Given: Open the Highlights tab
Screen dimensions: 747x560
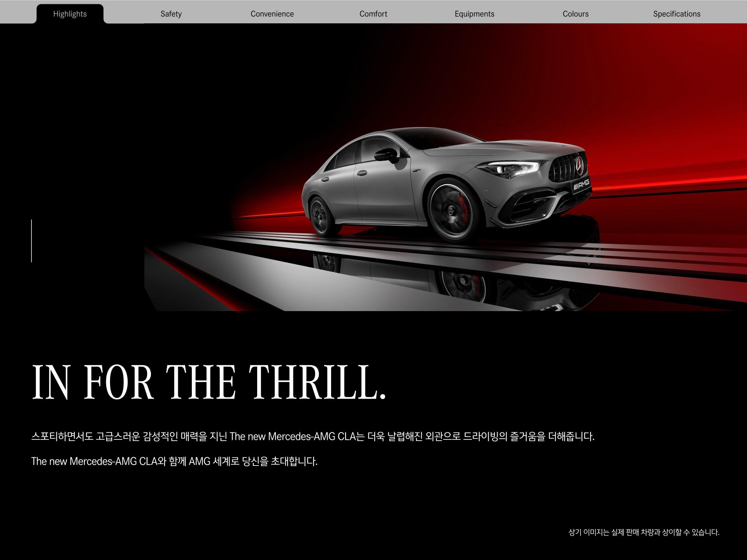Looking at the screenshot, I should coord(70,14).
